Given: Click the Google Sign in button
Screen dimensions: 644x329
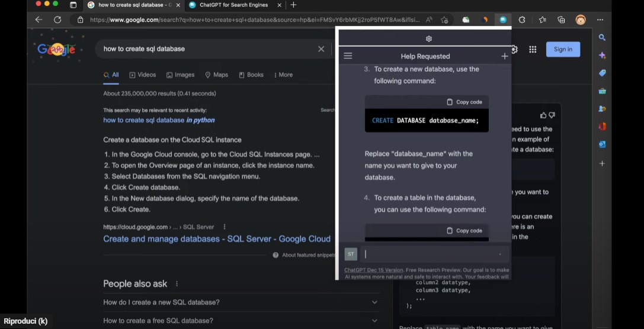Looking at the screenshot, I should (563, 49).
